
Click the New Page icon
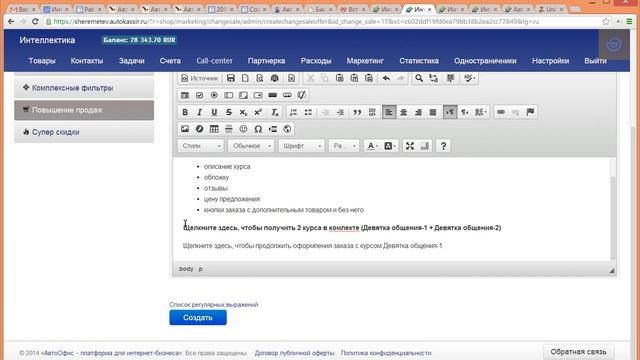point(245,78)
